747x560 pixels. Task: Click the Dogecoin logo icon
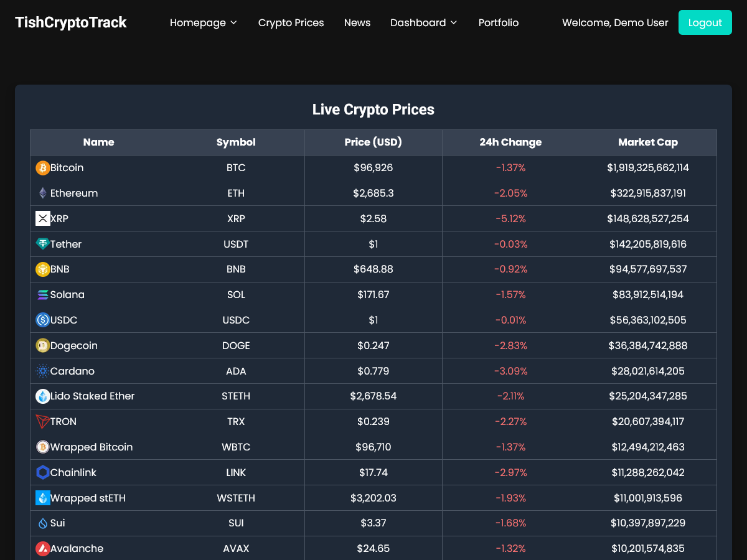[43, 346]
